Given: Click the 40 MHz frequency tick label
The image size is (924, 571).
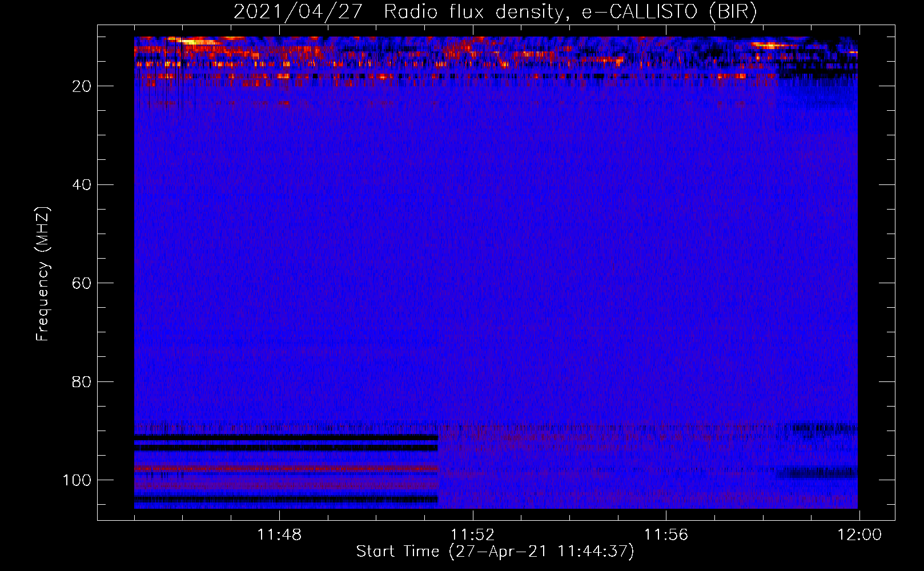Looking at the screenshot, I should tap(82, 185).
